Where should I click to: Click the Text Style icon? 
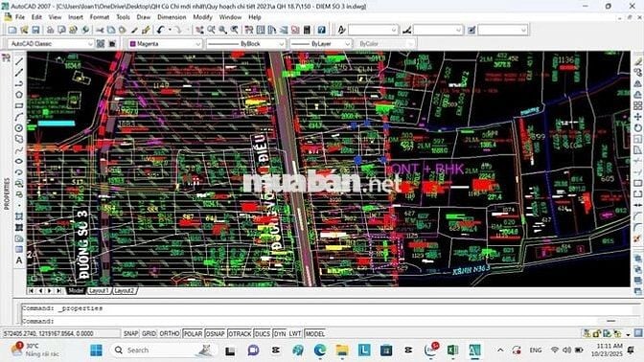click(341, 30)
